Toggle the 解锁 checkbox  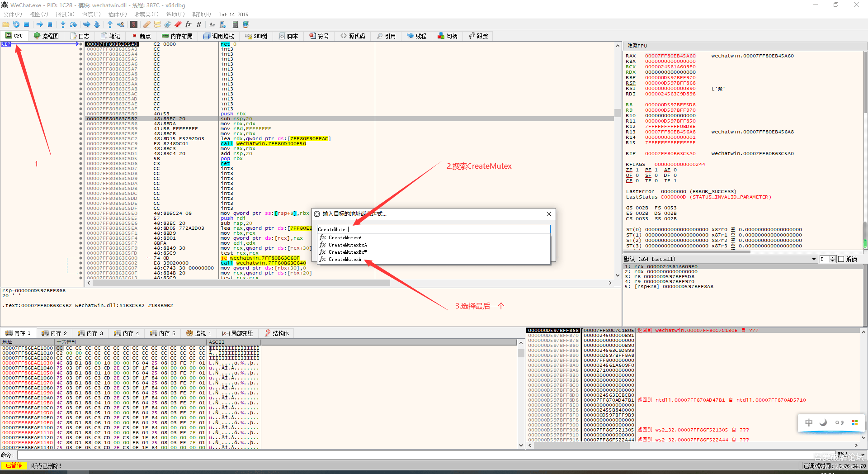(841, 259)
